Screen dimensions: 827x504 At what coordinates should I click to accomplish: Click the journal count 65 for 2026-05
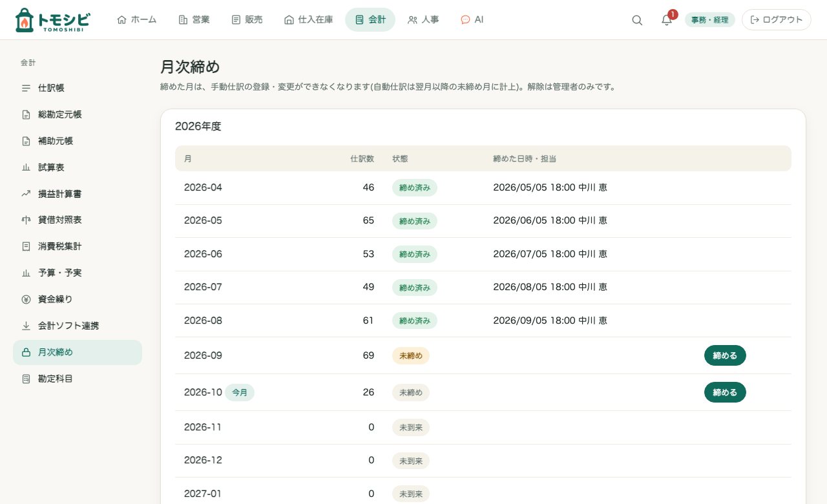tap(368, 220)
